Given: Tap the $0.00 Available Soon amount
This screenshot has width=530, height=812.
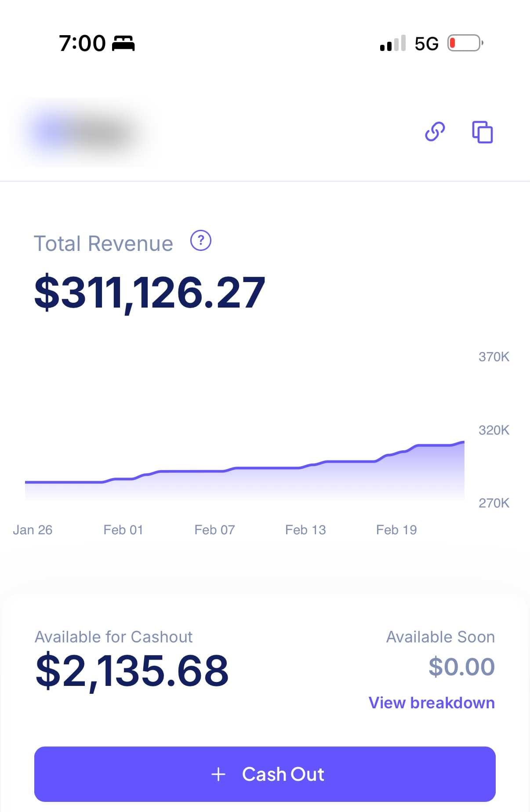Looking at the screenshot, I should click(461, 667).
